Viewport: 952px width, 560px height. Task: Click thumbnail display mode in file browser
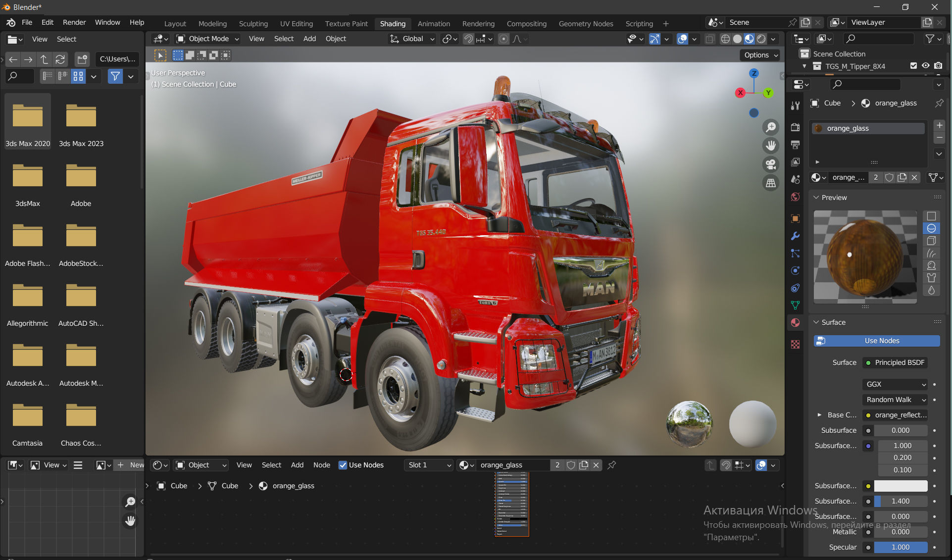pos(78,76)
